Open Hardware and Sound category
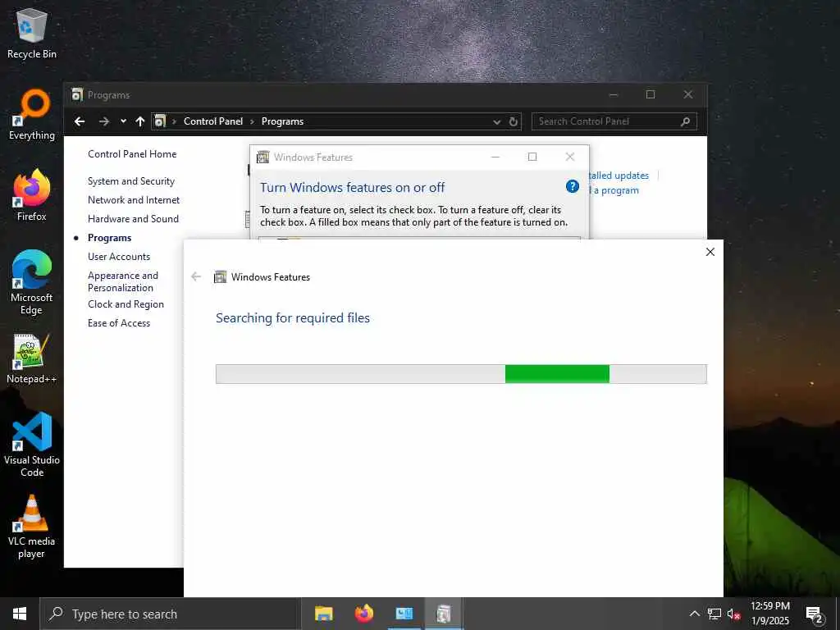The image size is (840, 630). pyautogui.click(x=134, y=218)
